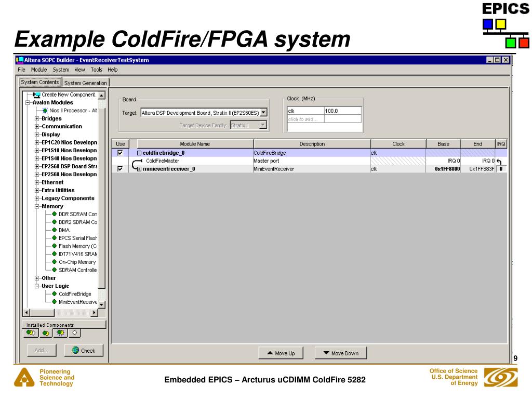Open the Module menu
532x399 pixels.
(39, 70)
